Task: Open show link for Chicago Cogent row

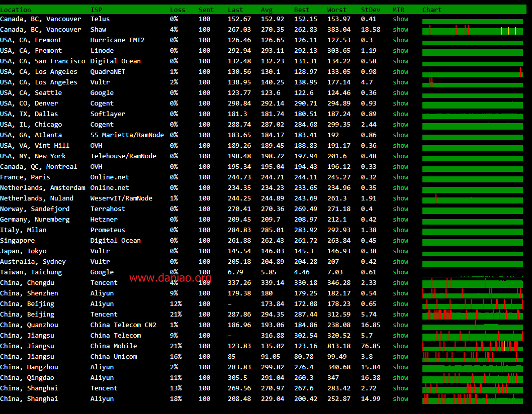Action: tap(400, 125)
